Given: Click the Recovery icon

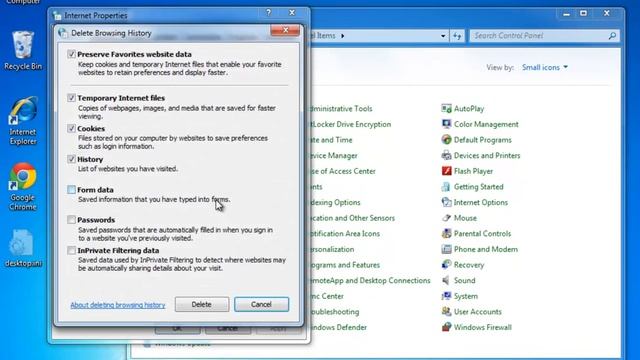Looking at the screenshot, I should (x=446, y=265).
